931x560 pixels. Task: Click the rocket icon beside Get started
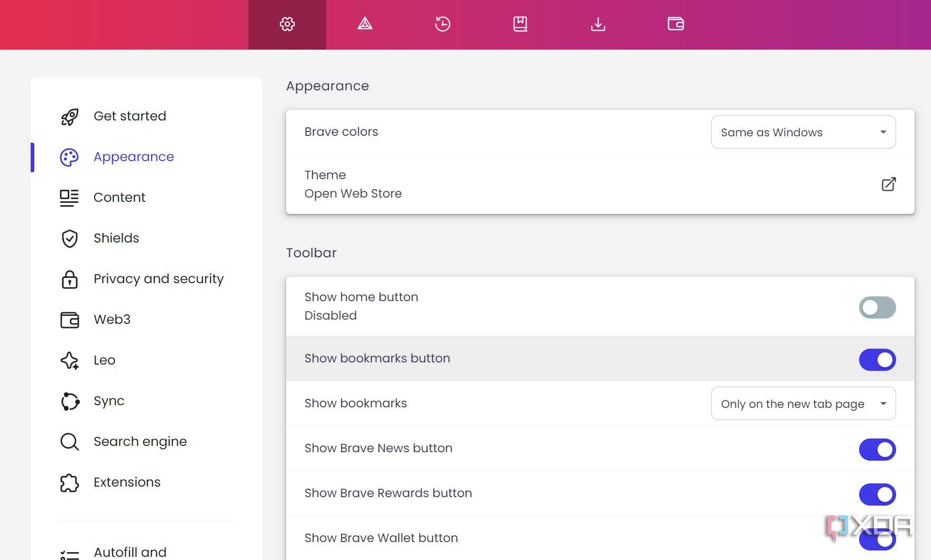(69, 116)
